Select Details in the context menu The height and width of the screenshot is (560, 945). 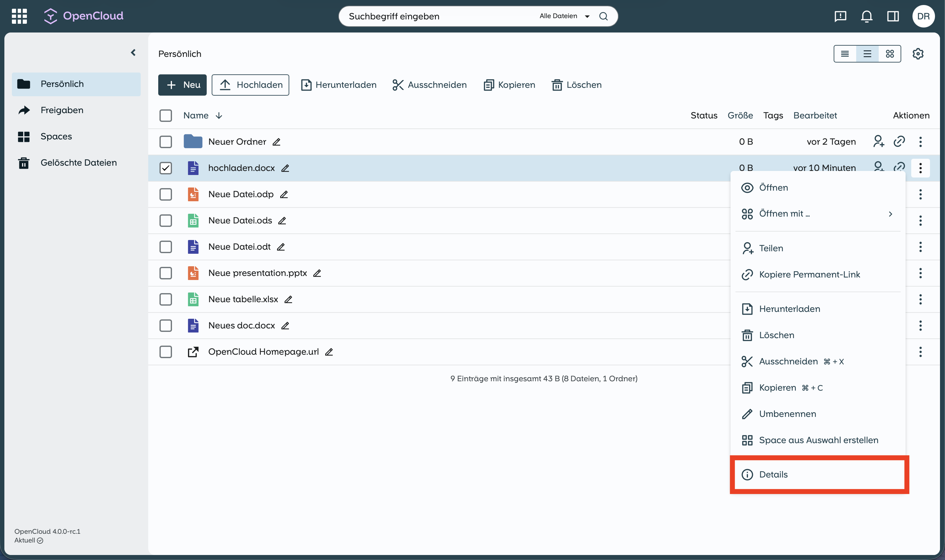(773, 474)
